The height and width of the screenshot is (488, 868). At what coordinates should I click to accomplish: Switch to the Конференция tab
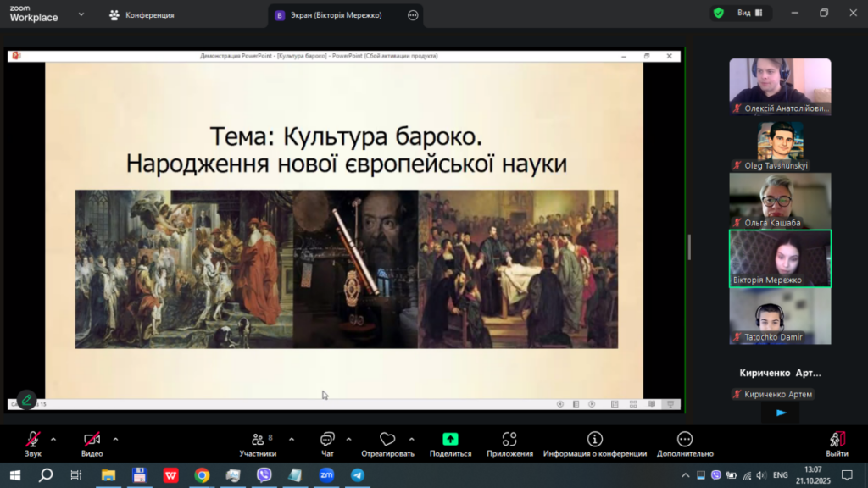click(142, 14)
